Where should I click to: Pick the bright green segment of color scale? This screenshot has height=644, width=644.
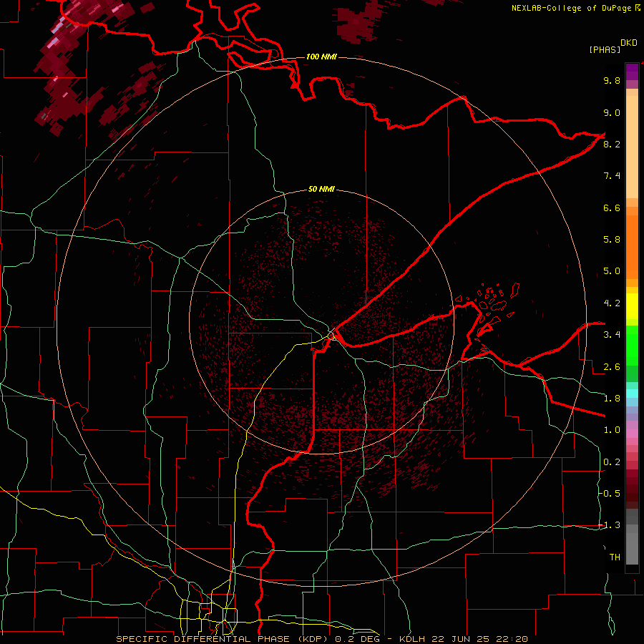click(632, 345)
